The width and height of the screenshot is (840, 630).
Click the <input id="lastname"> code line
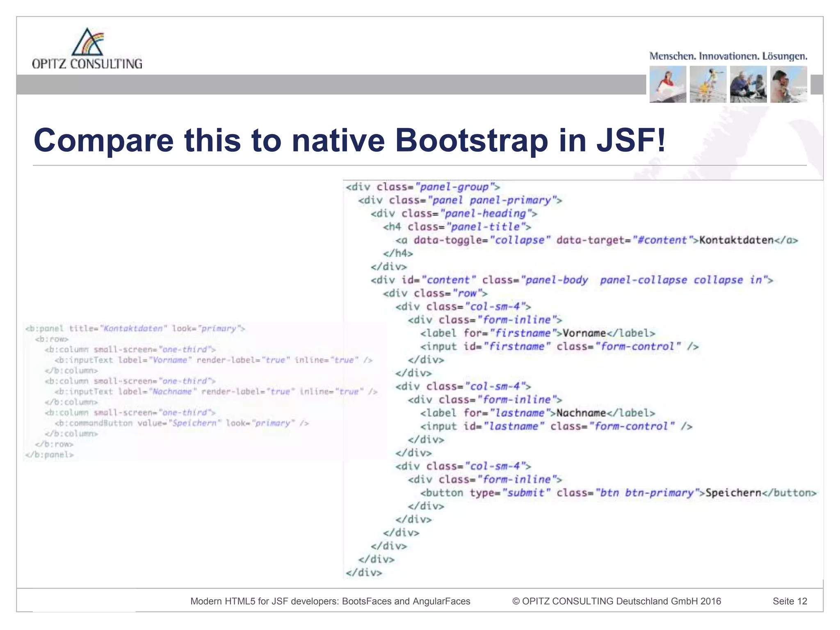point(556,427)
